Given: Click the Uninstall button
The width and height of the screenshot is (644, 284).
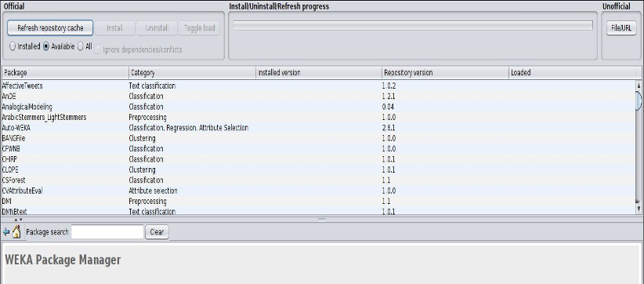Looking at the screenshot, I should point(157,28).
